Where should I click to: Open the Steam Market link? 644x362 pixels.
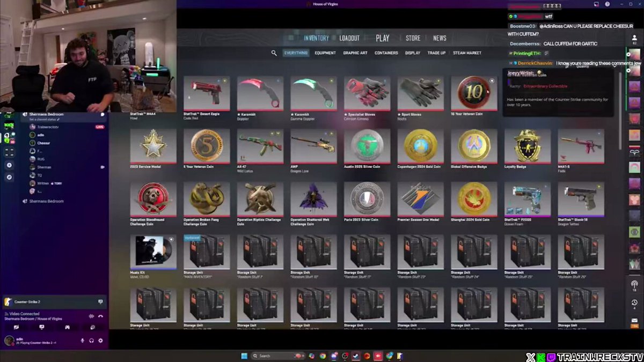point(467,53)
